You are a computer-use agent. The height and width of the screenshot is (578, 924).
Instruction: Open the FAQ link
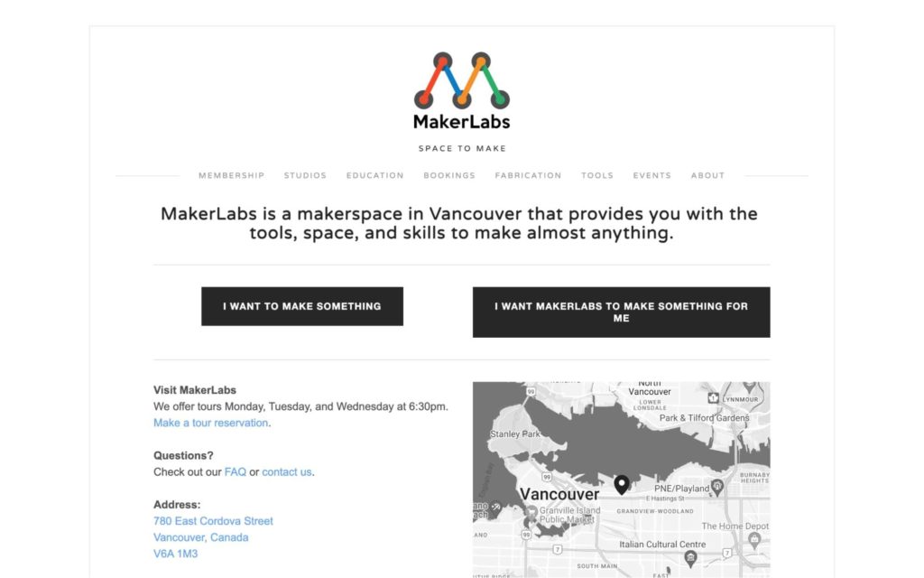(236, 471)
